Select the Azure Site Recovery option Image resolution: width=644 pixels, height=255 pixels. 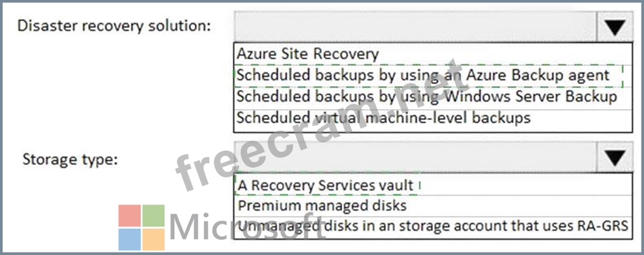coord(433,53)
